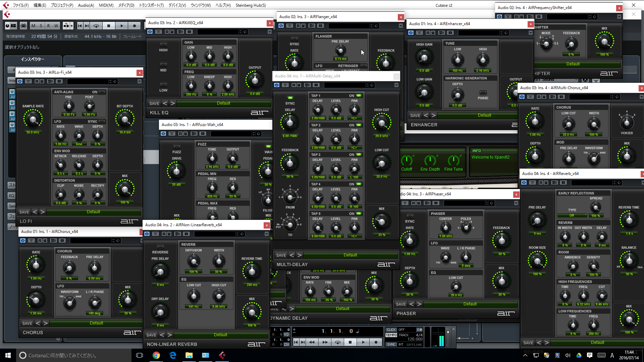Screen dimensions: 644x362
Task: Click the constrain delay compensation icon in top toolbar
Action: [23, 25]
